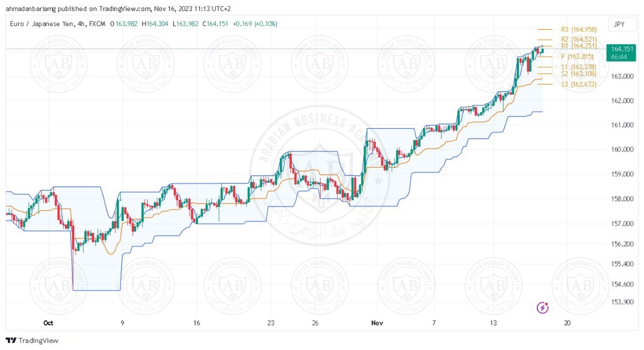Click the open value O163.982
Image resolution: width=644 pixels, height=350 pixels.
tap(124, 24)
